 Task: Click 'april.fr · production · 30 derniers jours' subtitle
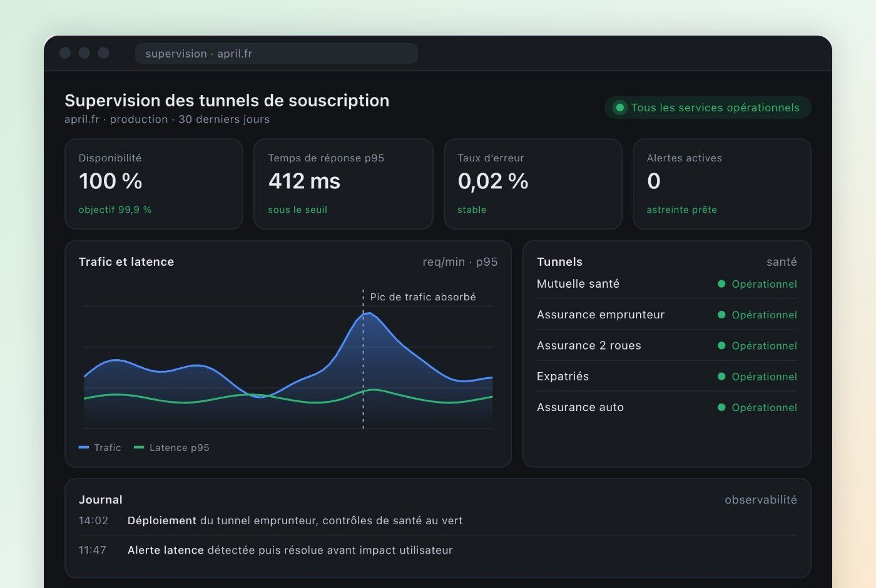pyautogui.click(x=167, y=119)
